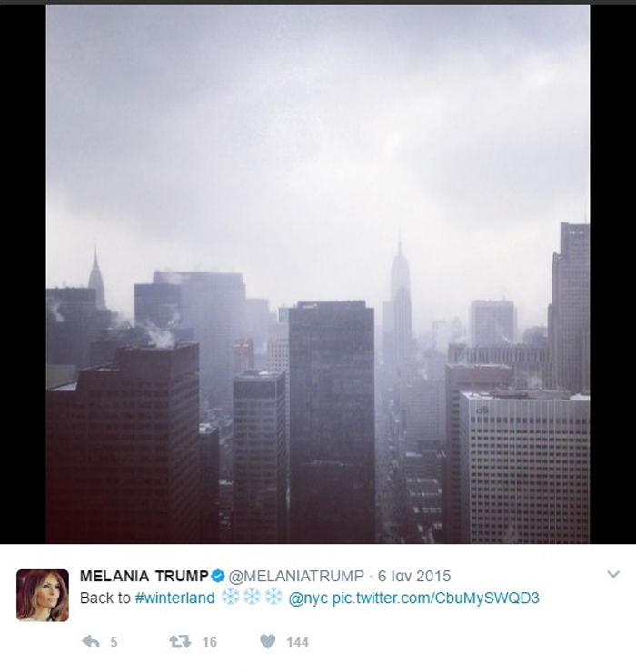Open Melania Trump's profile avatar
The height and width of the screenshot is (672, 636).
(x=43, y=596)
